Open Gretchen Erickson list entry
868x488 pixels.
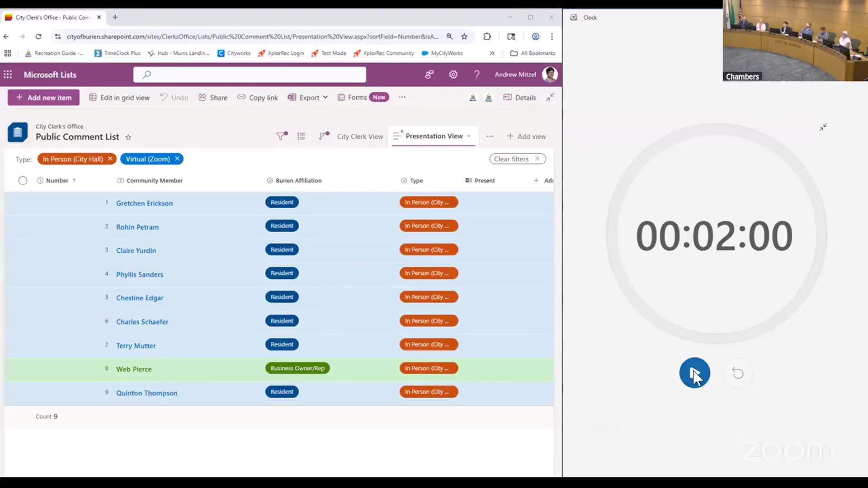pyautogui.click(x=144, y=203)
